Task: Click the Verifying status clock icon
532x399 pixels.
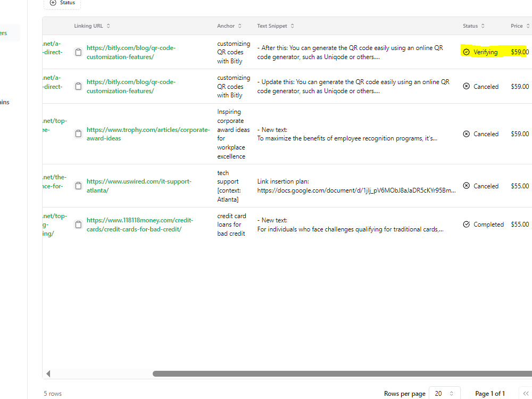Action: [467, 52]
